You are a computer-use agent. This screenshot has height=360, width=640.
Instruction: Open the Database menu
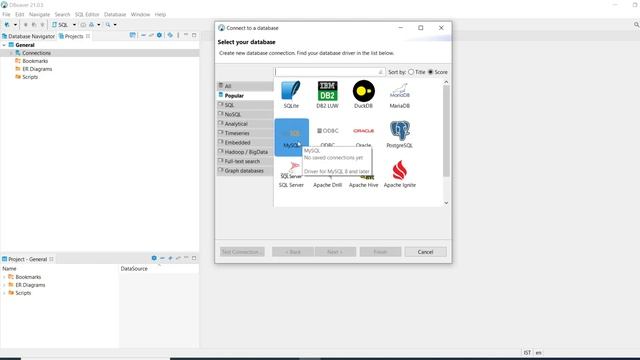(x=115, y=14)
